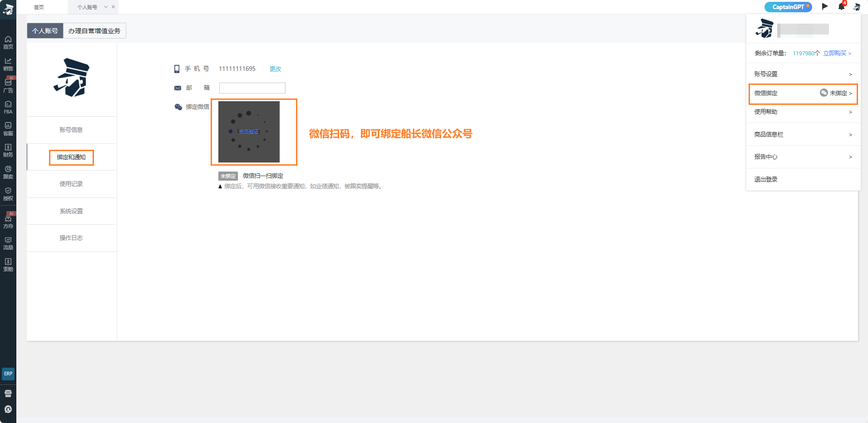This screenshot has width=868, height=423.
Task: Open 商品信息栏 in user dropdown
Action: coord(803,134)
